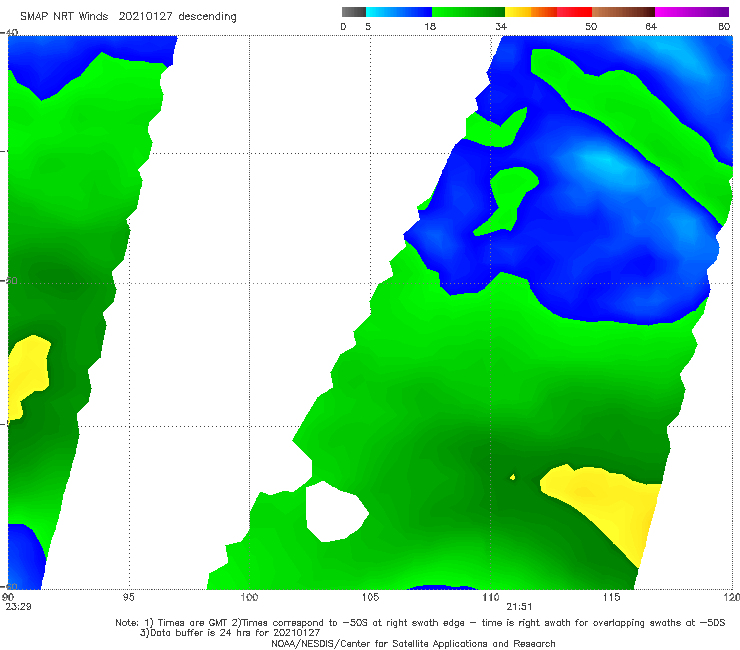Click the Data buffer is 24 hrs note
This screenshot has width=740, height=650.
(230, 633)
